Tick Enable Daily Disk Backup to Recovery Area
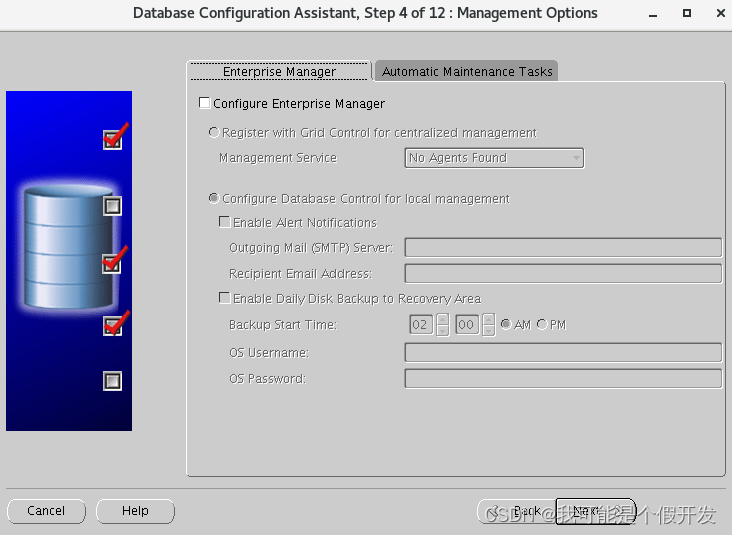This screenshot has height=535, width=732. click(x=225, y=298)
